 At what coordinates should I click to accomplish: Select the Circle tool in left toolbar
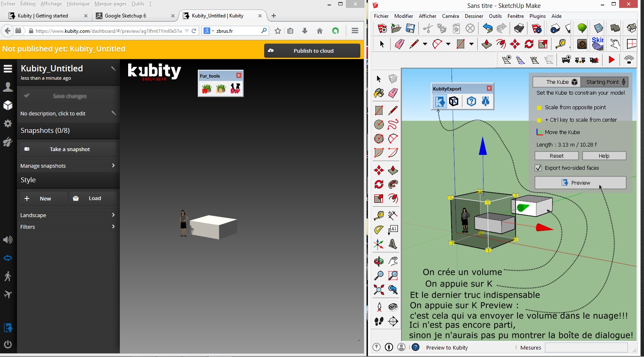(379, 124)
